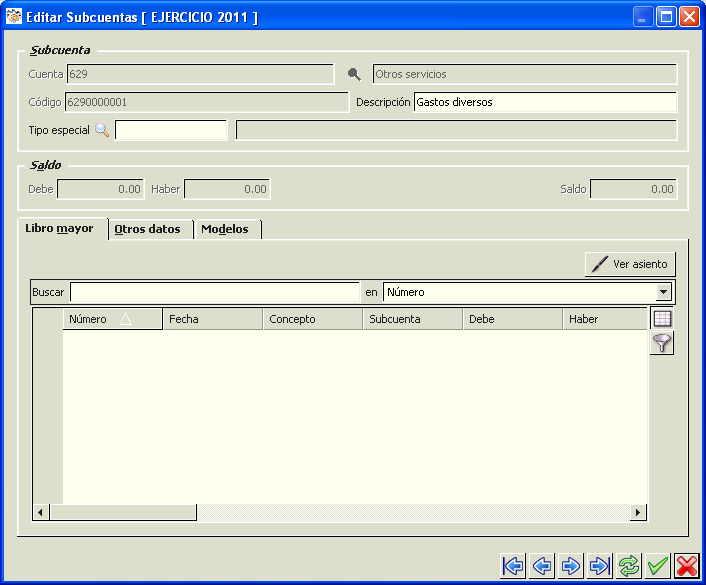The image size is (706, 585).
Task: Go to last record arrow
Action: click(x=600, y=566)
